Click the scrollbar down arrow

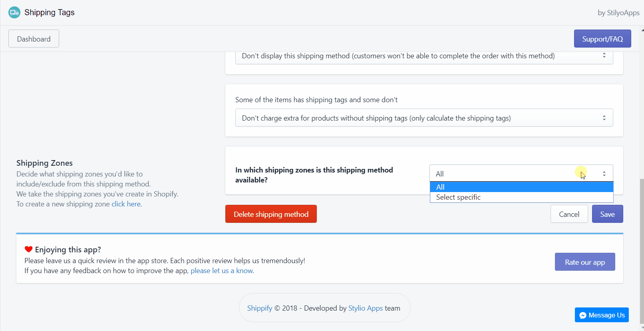[642, 328]
